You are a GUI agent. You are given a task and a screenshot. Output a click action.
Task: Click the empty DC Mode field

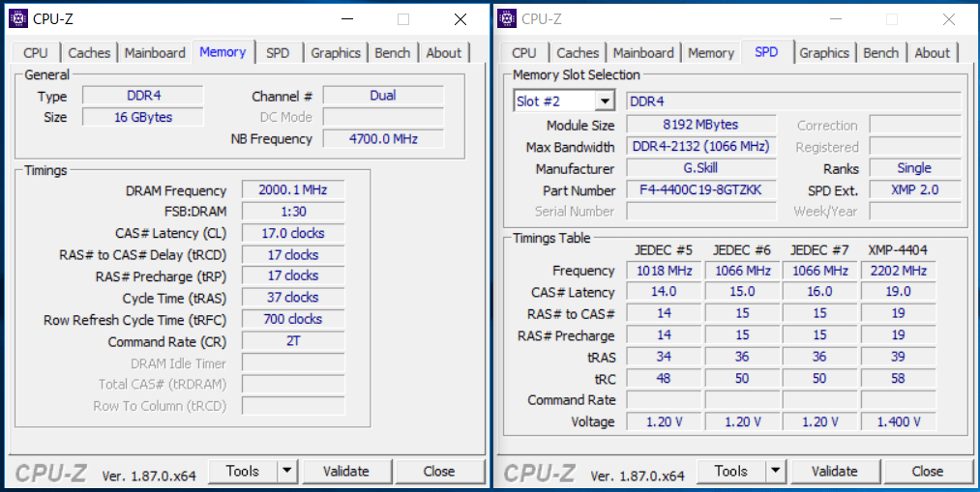[x=383, y=117]
